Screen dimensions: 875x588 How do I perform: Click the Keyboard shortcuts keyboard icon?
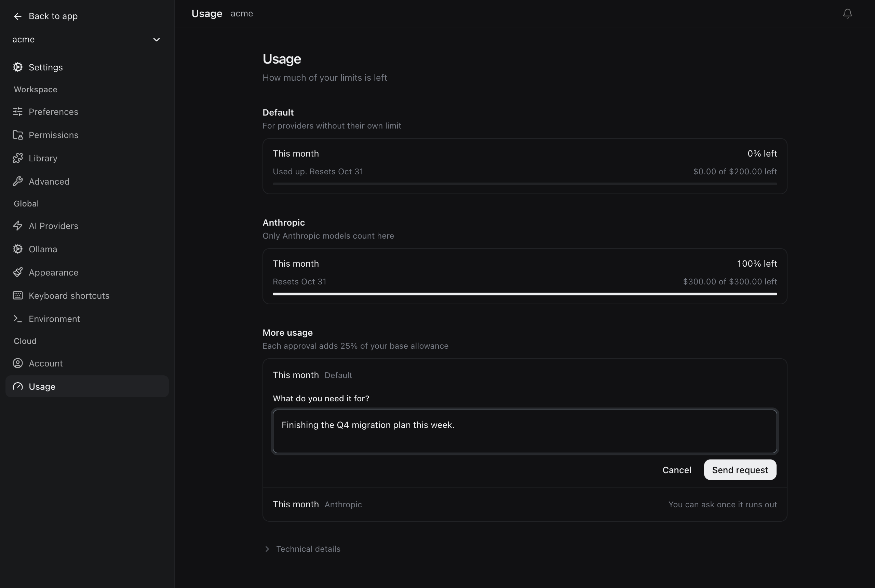(18, 295)
